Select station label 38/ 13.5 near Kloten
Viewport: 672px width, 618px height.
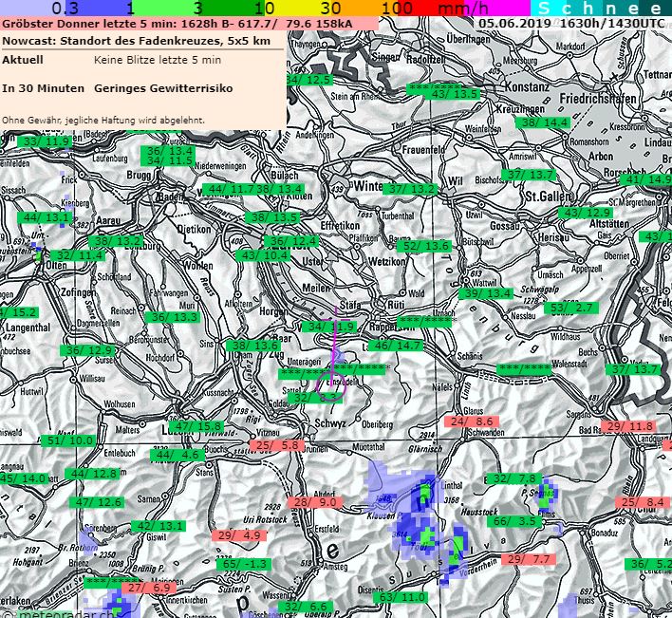[272, 217]
